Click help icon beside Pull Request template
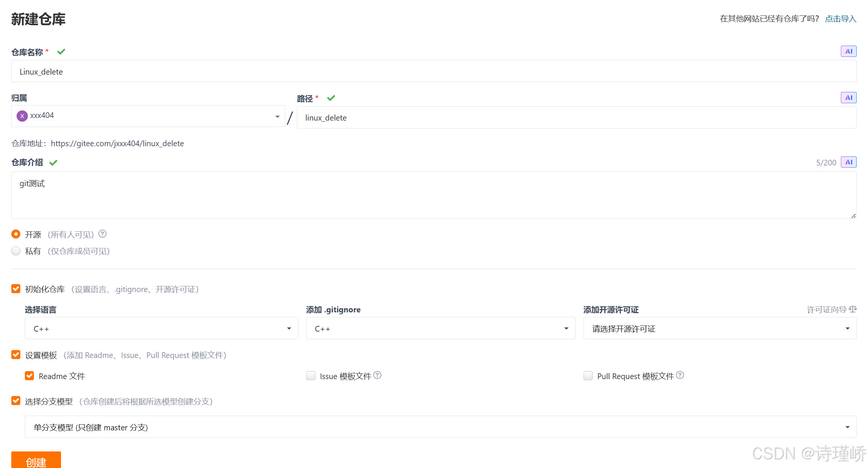Viewport: 868px width, 468px height. [680, 375]
